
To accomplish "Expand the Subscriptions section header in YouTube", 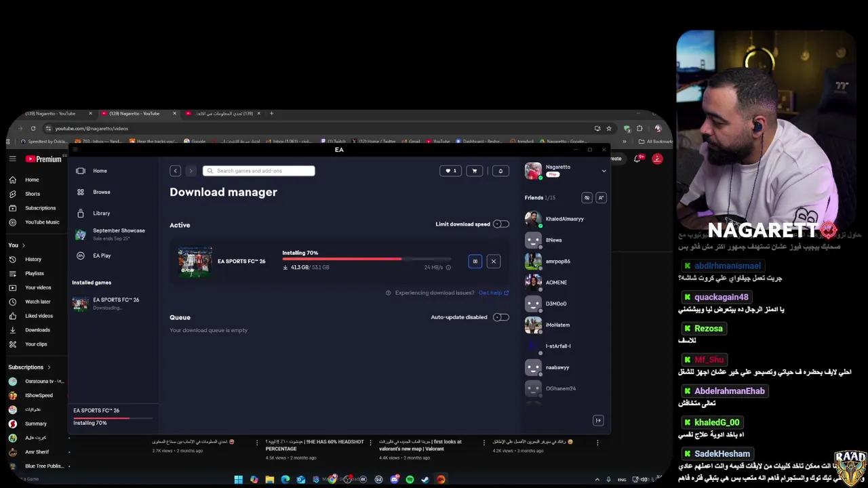I will point(29,367).
